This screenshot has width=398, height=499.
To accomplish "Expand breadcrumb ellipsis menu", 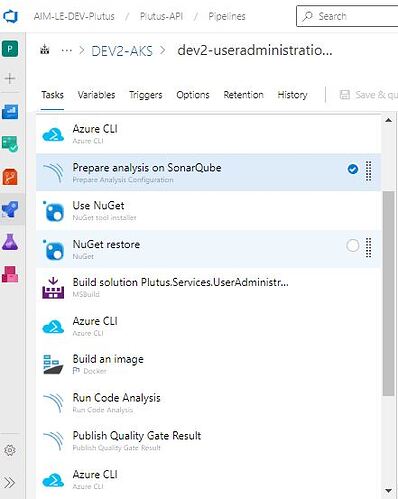I will tap(67, 51).
